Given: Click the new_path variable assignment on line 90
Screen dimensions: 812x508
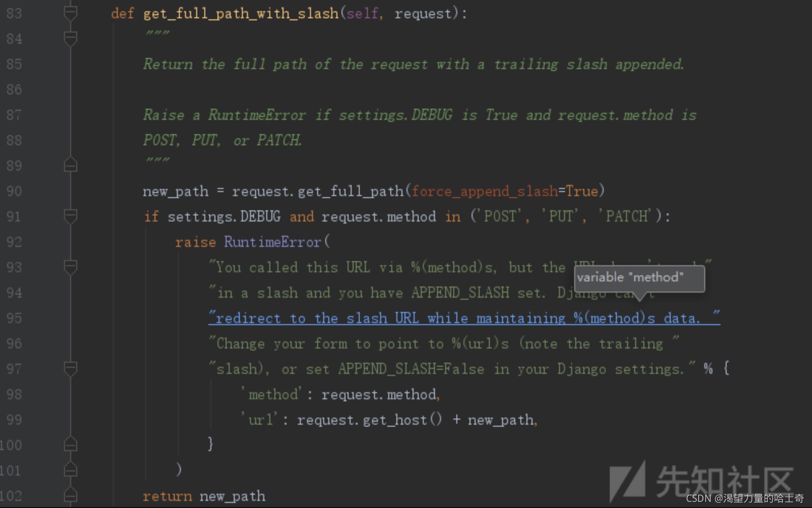Looking at the screenshot, I should tap(175, 192).
